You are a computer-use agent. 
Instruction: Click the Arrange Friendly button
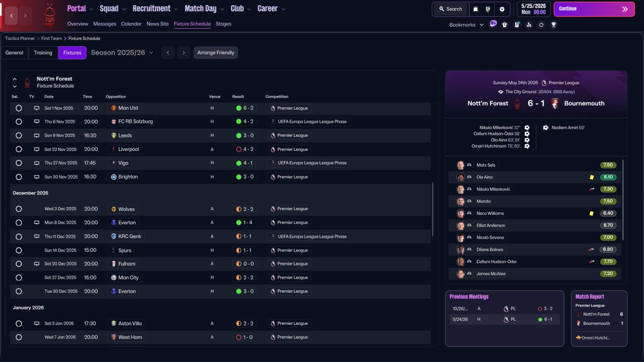coord(216,53)
